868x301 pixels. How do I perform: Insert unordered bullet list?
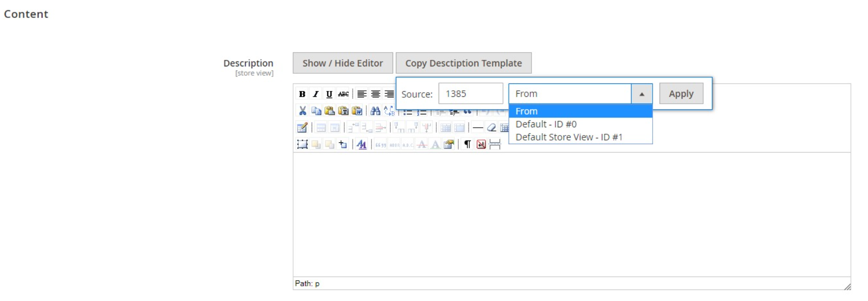(408, 112)
